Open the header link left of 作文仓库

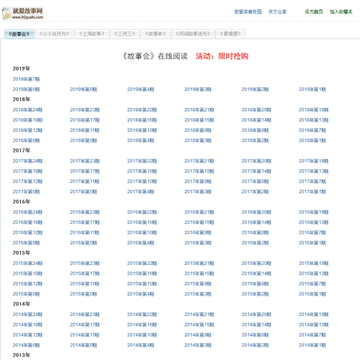248,12
